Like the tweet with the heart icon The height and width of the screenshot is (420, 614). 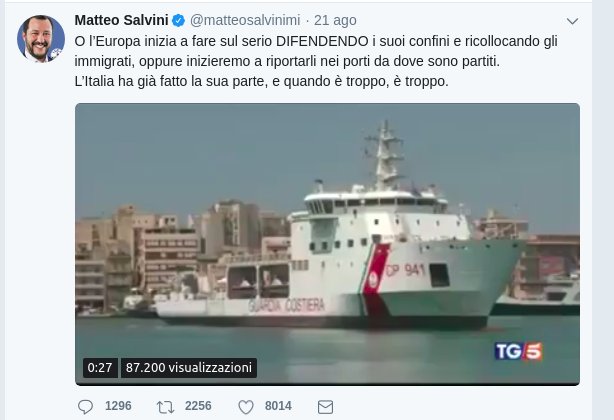point(246,407)
